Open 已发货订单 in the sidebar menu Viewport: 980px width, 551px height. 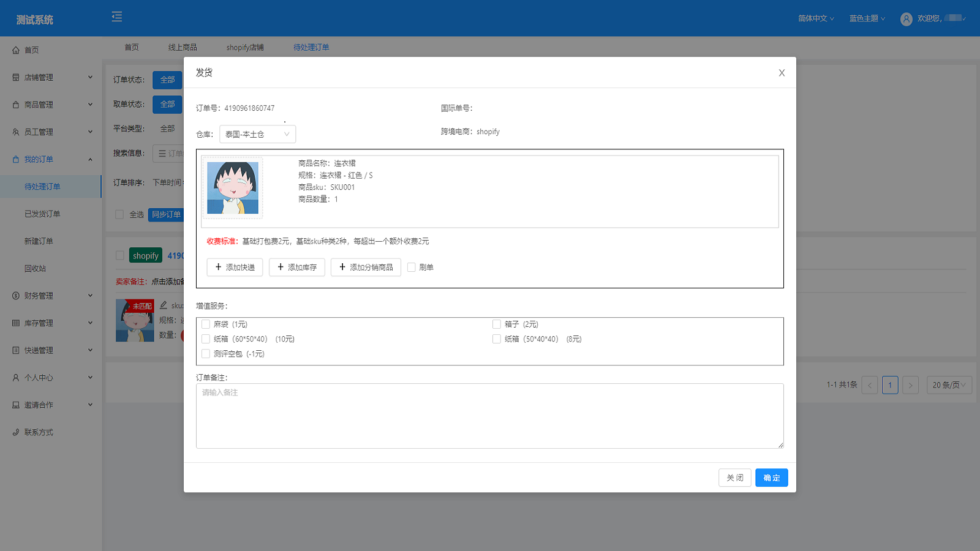[x=42, y=214]
